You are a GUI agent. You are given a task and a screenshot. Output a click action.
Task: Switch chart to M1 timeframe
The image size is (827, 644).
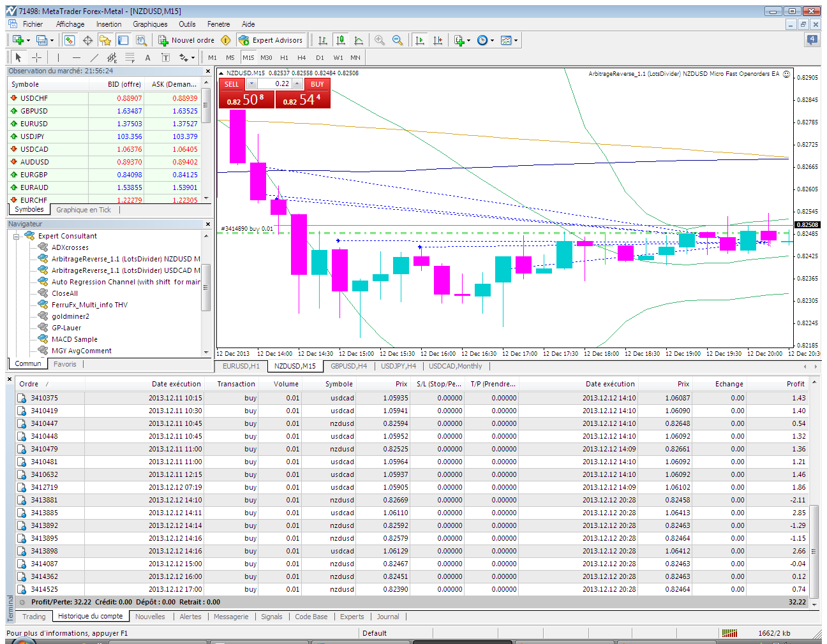click(x=212, y=57)
